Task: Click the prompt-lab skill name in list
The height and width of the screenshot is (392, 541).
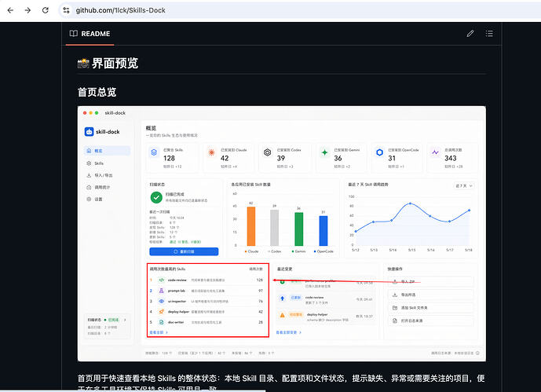Action: 177,291
